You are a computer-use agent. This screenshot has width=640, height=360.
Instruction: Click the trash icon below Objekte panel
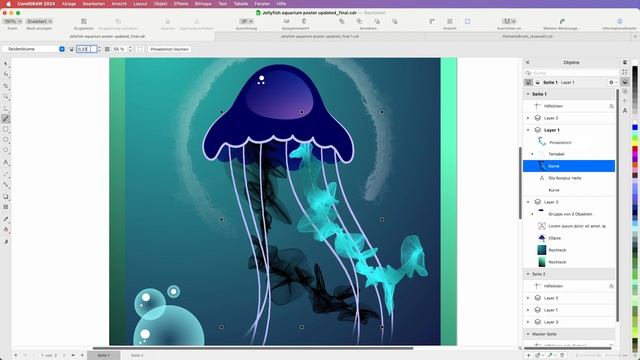tap(562, 356)
